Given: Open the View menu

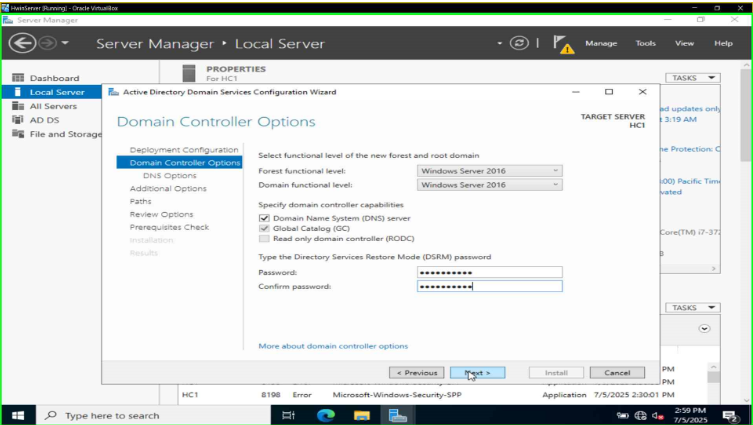Looking at the screenshot, I should [684, 43].
